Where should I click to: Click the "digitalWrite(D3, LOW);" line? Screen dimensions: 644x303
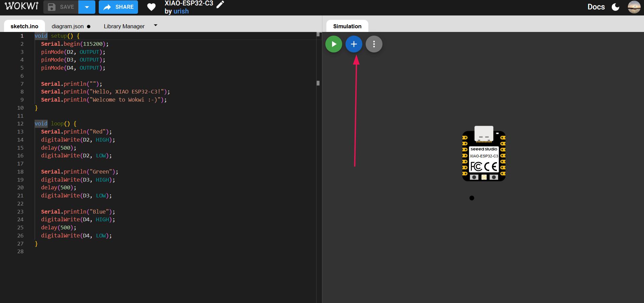pyautogui.click(x=77, y=195)
